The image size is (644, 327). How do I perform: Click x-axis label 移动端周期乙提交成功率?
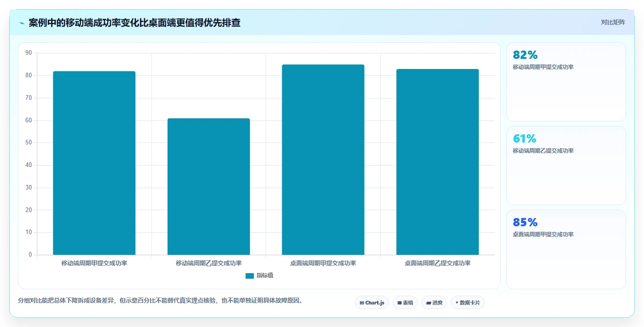(209, 264)
